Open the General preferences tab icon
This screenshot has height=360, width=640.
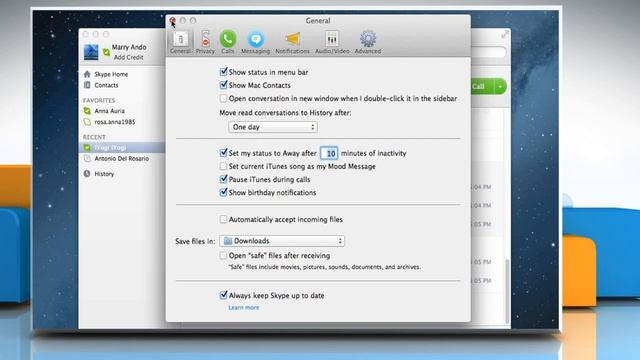pos(180,40)
